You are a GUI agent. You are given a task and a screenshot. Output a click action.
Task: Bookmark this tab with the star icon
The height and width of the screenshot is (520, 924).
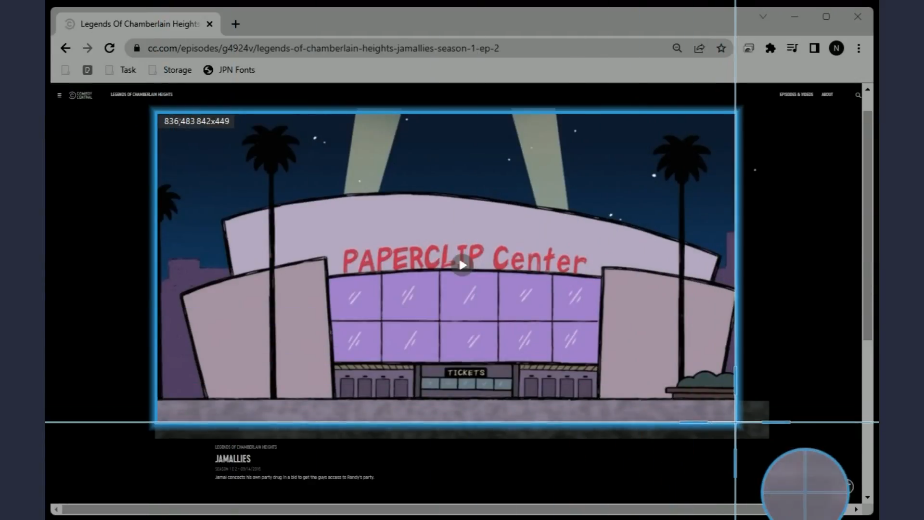[x=721, y=48]
